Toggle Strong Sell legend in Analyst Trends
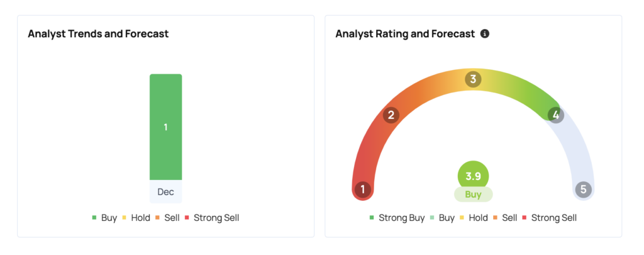Image resolution: width=644 pixels, height=255 pixels. pyautogui.click(x=212, y=218)
